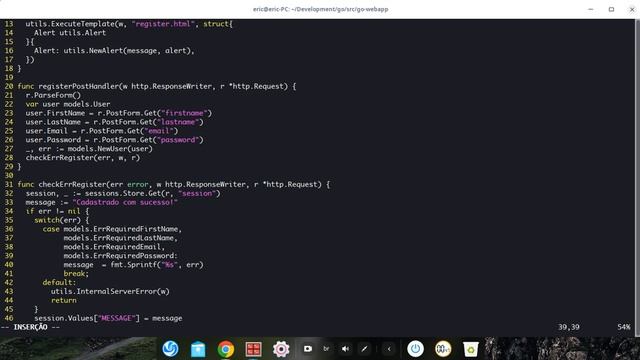
Task: Click 'checkErrRegister(err, w, r)' on line 28
Action: (x=83, y=158)
